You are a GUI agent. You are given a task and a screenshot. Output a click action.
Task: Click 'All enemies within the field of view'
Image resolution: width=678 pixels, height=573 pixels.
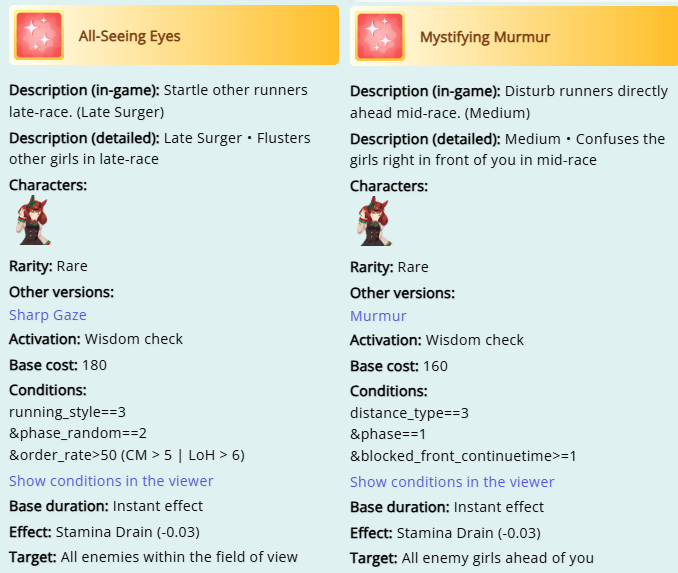click(x=179, y=557)
